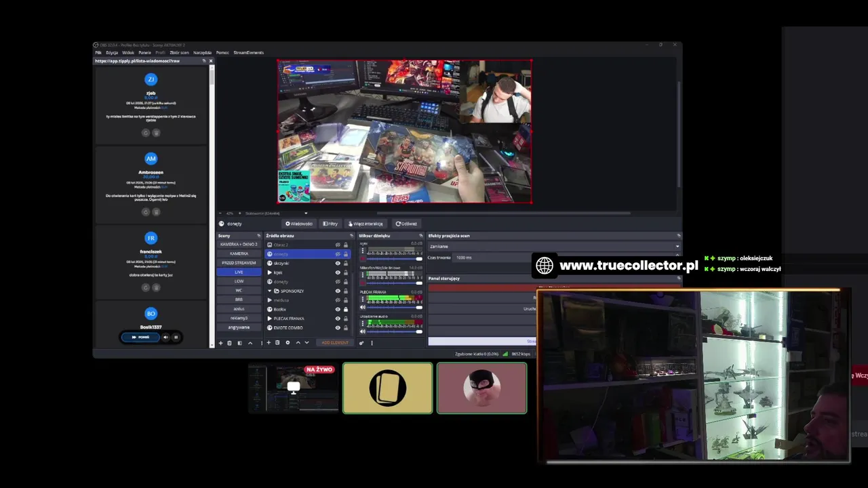Click the Włącz interakcję button
The width and height of the screenshot is (868, 488).
click(x=366, y=224)
